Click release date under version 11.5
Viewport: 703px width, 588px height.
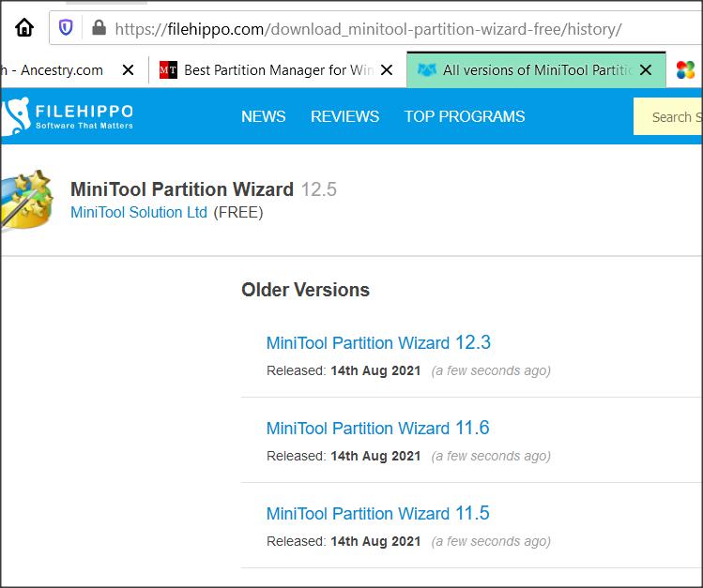tap(375, 541)
